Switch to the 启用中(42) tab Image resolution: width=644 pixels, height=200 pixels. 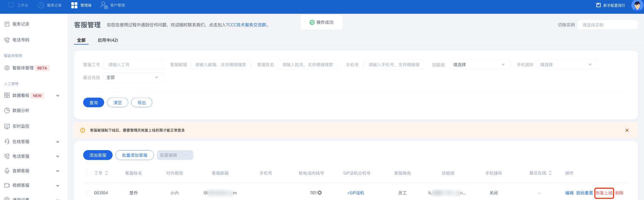108,40
